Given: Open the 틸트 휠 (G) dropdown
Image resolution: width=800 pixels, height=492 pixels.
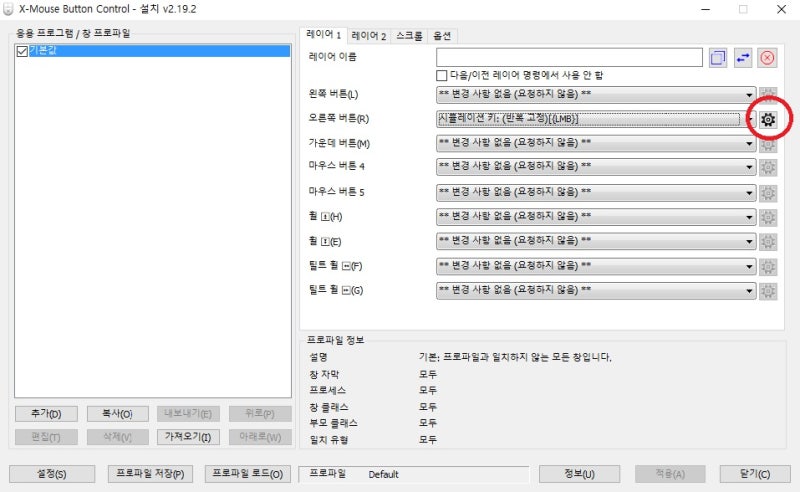Looking at the screenshot, I should (596, 290).
